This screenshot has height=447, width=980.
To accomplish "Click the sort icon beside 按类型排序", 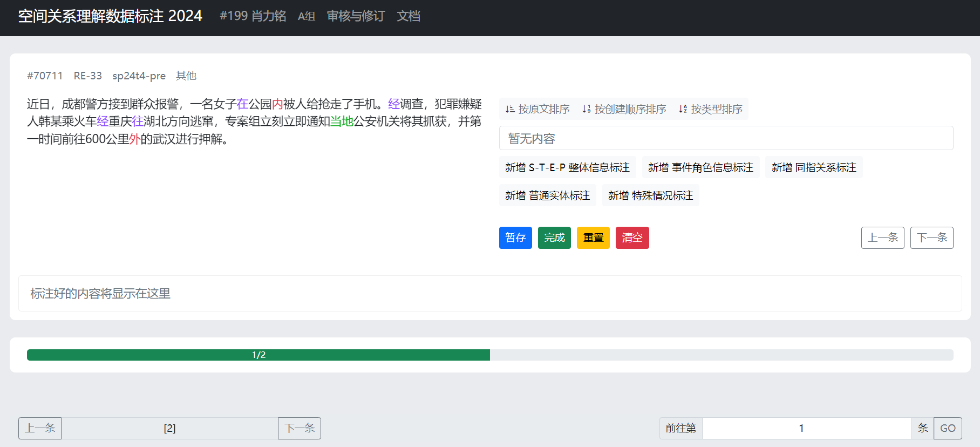I will tap(683, 109).
